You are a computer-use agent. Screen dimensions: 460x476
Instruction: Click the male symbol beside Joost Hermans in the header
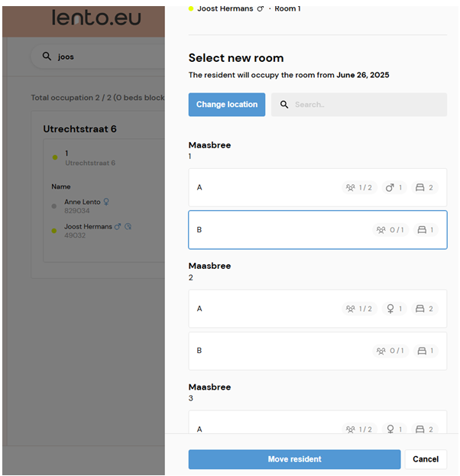click(x=261, y=9)
